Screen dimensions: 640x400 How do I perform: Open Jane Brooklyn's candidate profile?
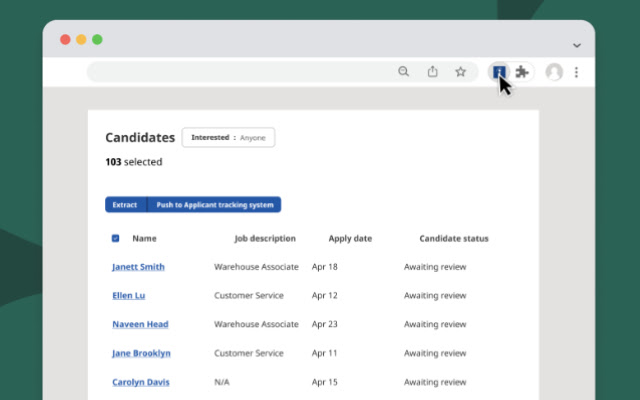pyautogui.click(x=141, y=353)
